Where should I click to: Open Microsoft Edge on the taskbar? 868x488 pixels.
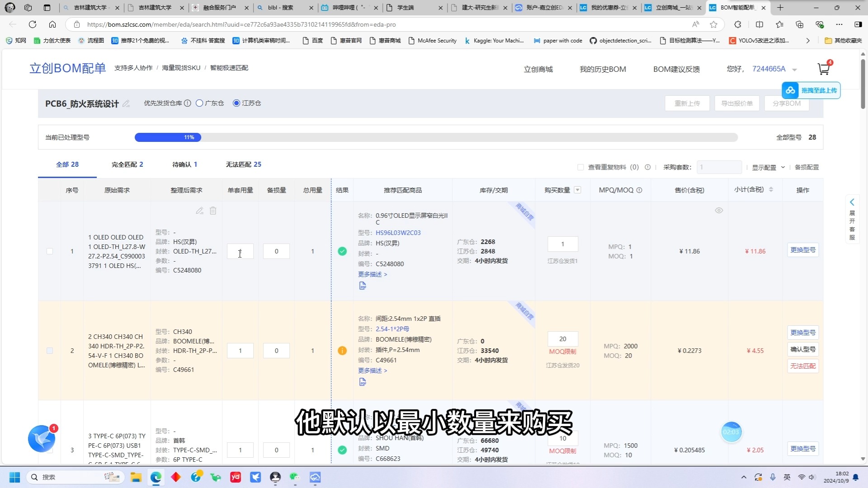[156, 477]
